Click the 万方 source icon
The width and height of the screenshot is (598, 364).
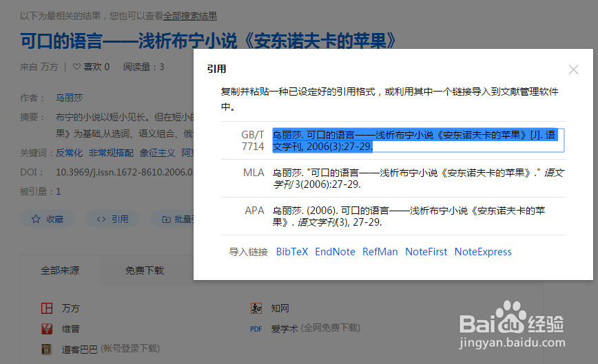[47, 308]
